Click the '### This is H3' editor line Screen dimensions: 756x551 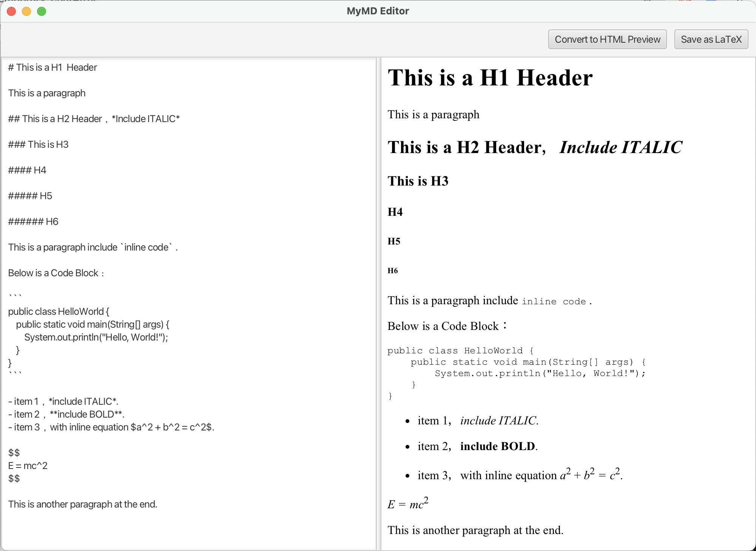tap(39, 144)
